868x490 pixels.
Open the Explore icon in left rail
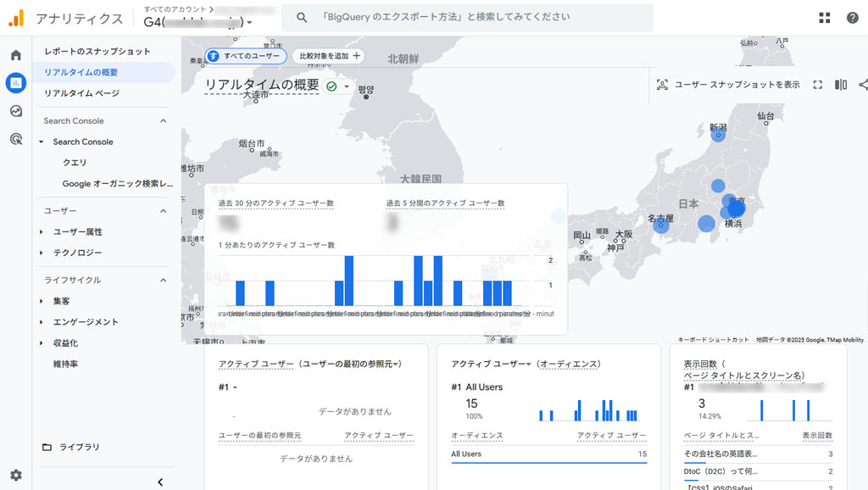(x=16, y=111)
